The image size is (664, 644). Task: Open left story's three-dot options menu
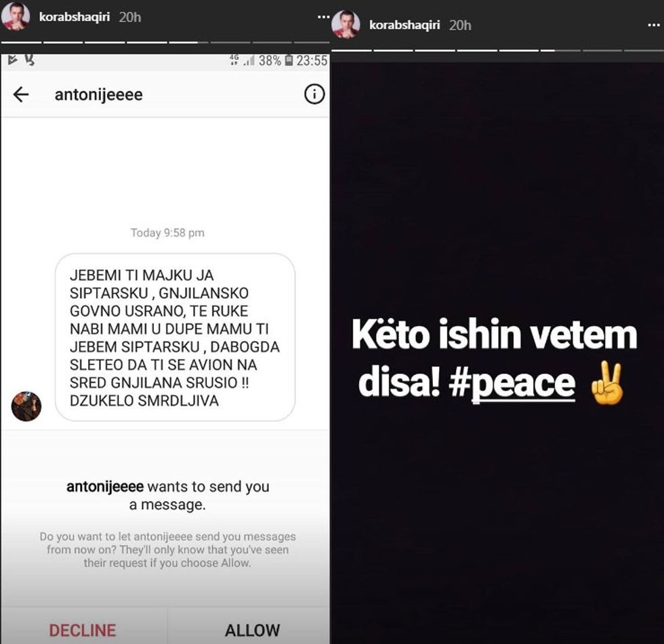click(x=324, y=17)
